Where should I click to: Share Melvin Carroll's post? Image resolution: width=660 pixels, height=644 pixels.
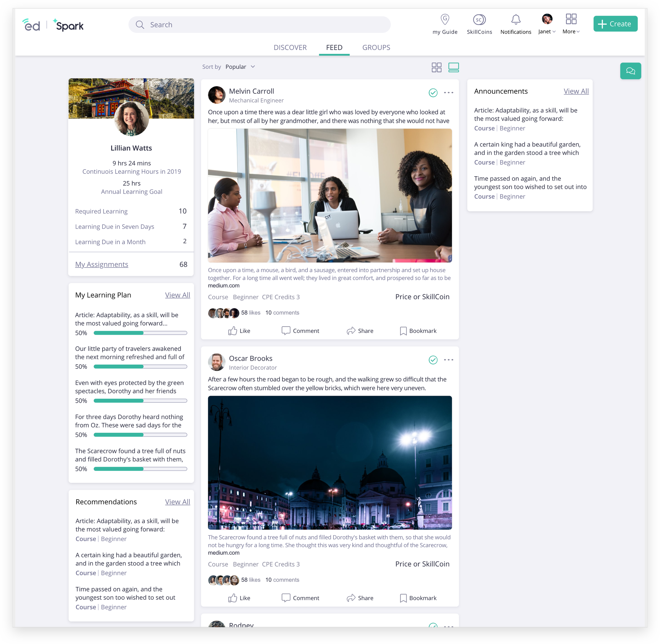click(360, 331)
